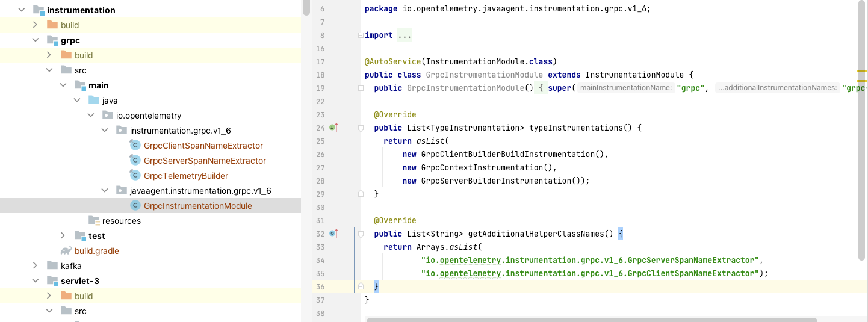Collapse the src folder inside grpc
This screenshot has height=322, width=868.
[49, 70]
